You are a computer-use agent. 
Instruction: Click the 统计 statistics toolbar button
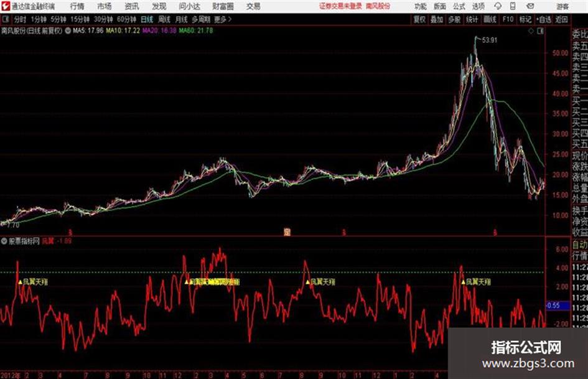click(472, 19)
